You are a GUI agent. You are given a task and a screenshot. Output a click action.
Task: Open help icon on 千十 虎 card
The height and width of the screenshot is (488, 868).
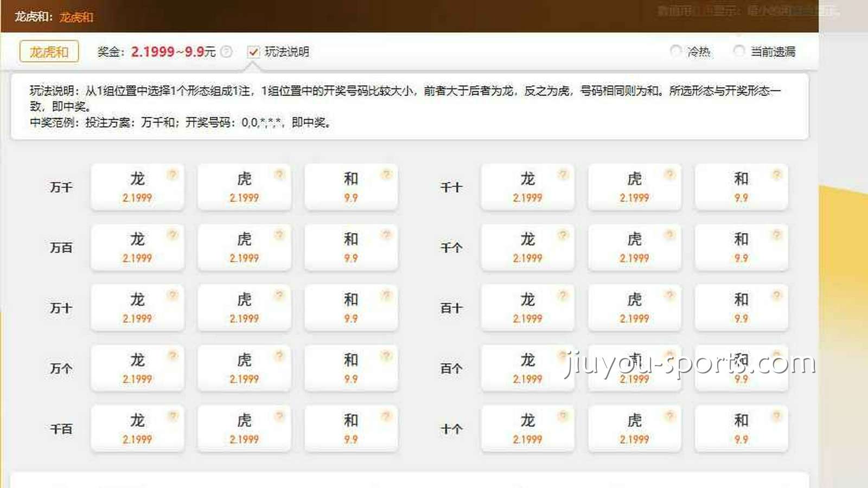(x=669, y=174)
